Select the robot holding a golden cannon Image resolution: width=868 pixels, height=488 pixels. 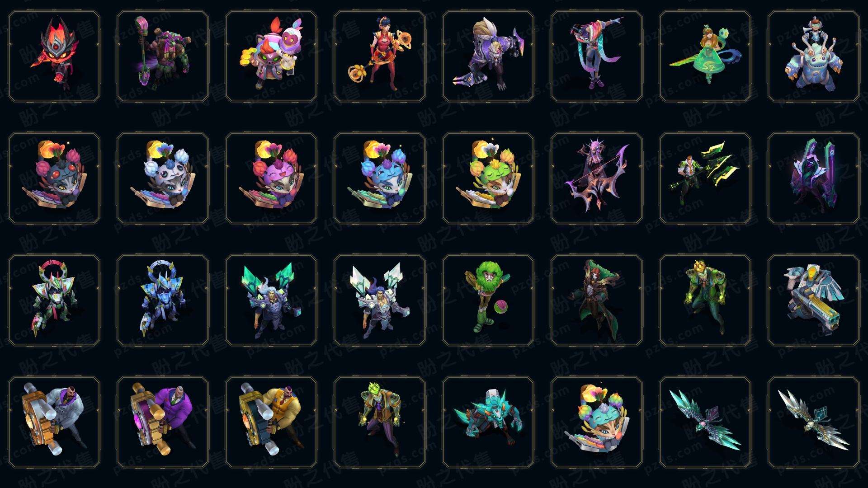(x=814, y=300)
